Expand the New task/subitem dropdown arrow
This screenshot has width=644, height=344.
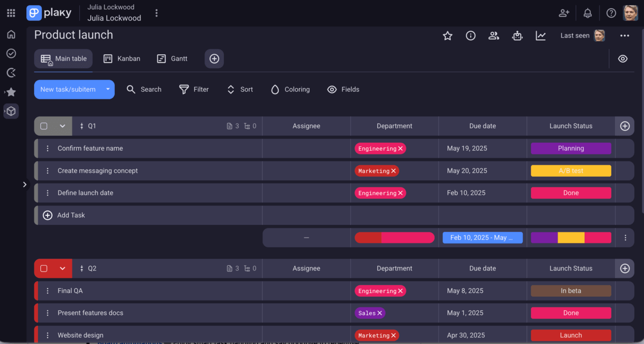(x=107, y=89)
